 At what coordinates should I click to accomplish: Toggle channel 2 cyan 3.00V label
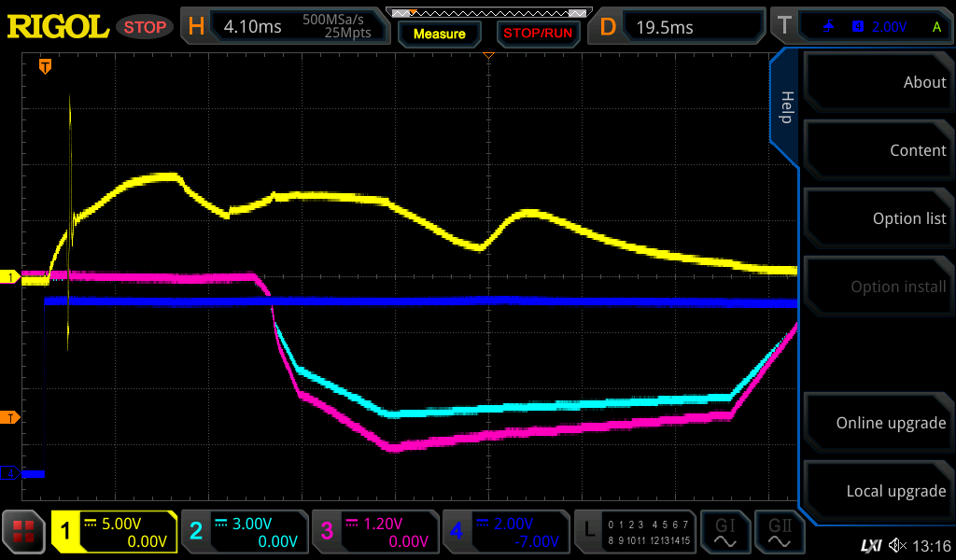pyautogui.click(x=244, y=533)
